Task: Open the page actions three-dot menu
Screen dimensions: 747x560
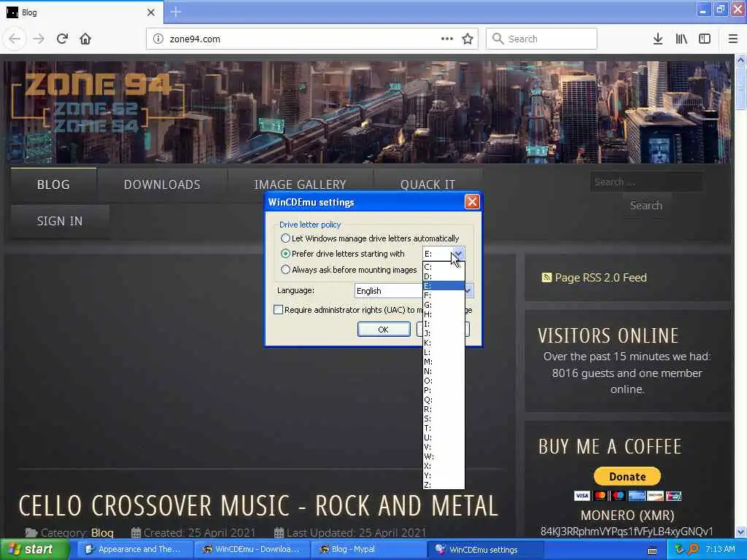Action: click(447, 39)
